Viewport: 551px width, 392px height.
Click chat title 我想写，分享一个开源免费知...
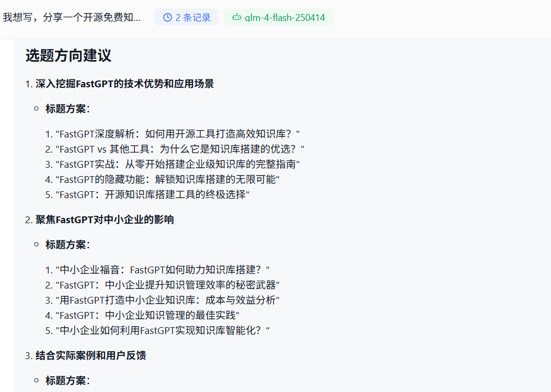tap(72, 17)
